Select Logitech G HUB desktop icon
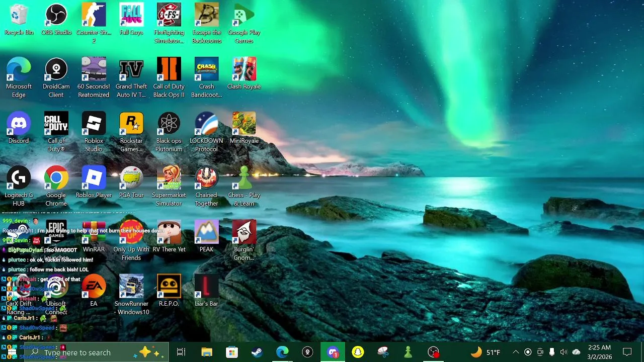 [x=19, y=187]
